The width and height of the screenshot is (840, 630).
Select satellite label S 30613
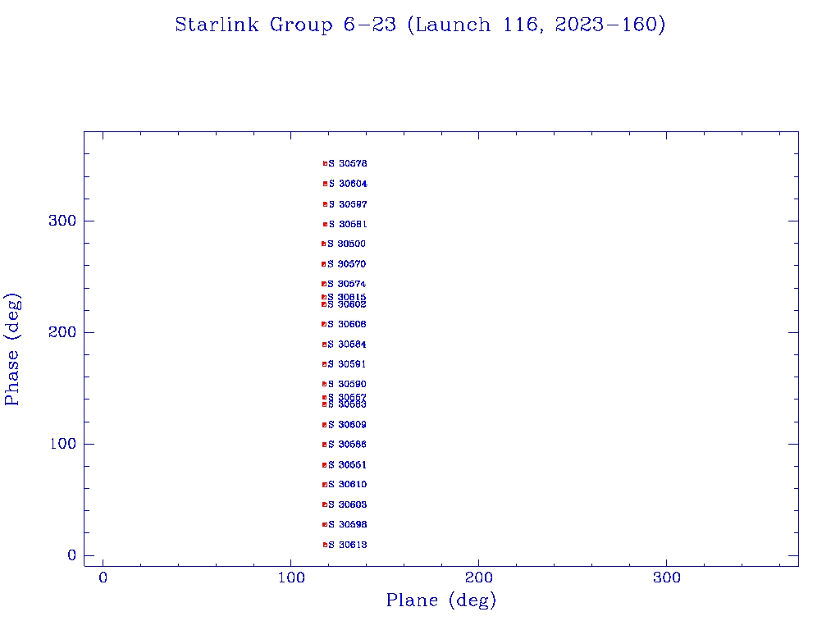click(x=347, y=545)
